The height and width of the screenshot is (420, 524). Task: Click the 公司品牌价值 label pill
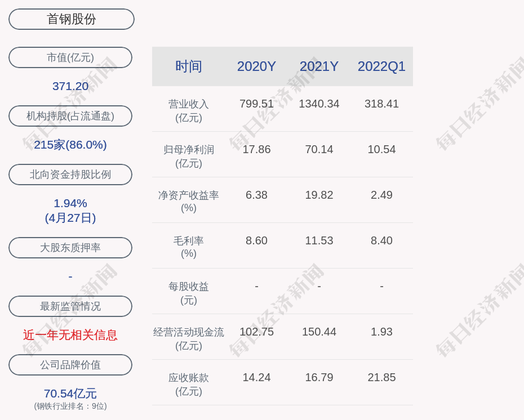coord(70,365)
